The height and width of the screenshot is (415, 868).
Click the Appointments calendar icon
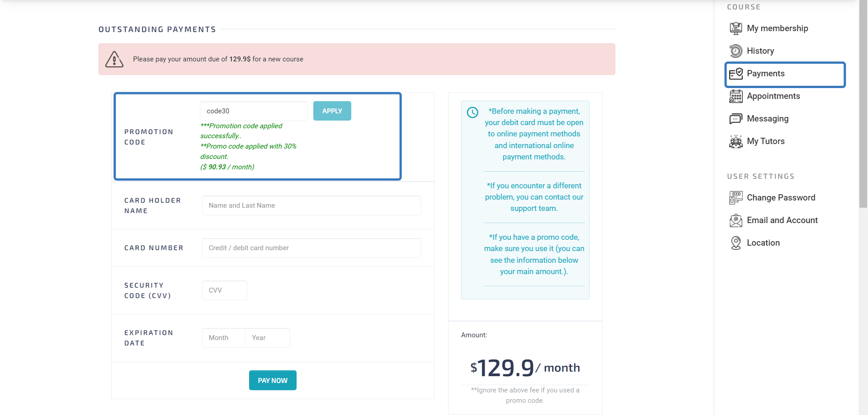tap(736, 96)
